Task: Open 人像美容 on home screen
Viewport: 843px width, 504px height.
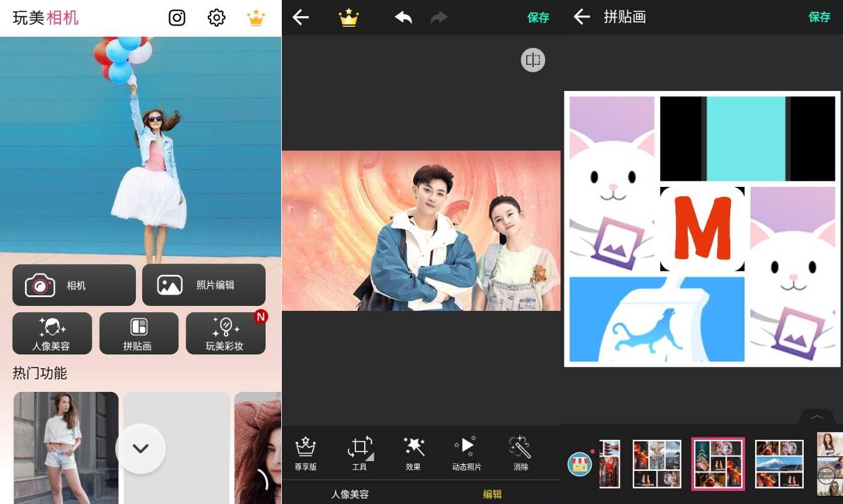Action: 52,333
